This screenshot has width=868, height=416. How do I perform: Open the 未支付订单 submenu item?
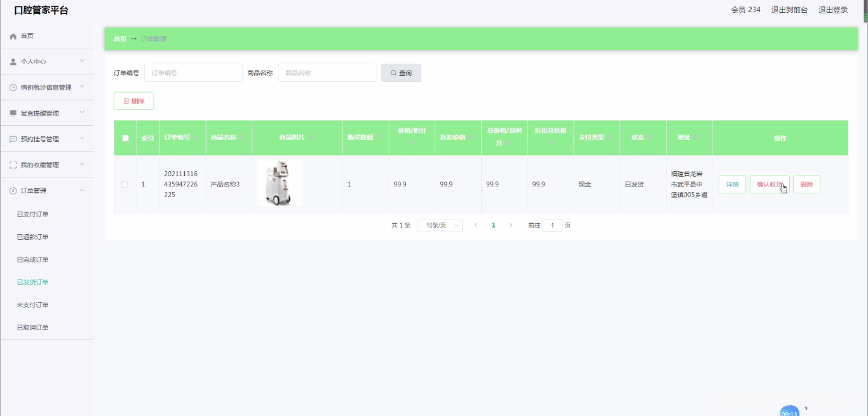33,305
